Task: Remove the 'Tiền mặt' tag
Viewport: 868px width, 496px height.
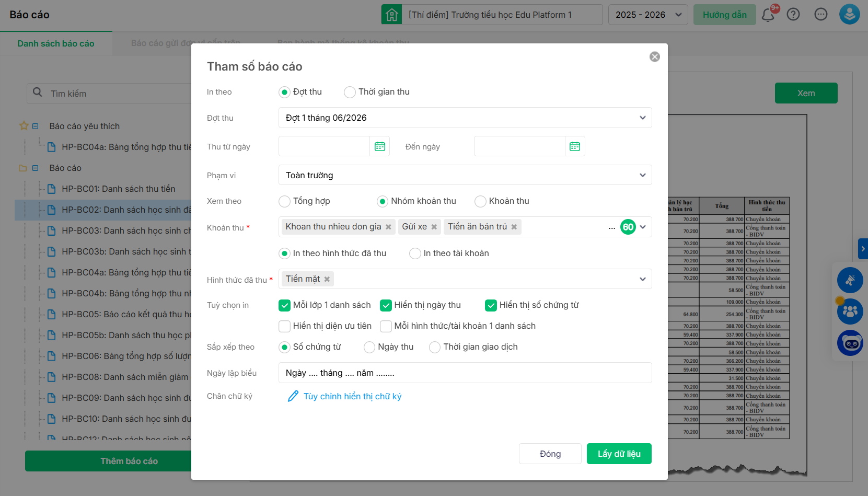Action: (327, 279)
